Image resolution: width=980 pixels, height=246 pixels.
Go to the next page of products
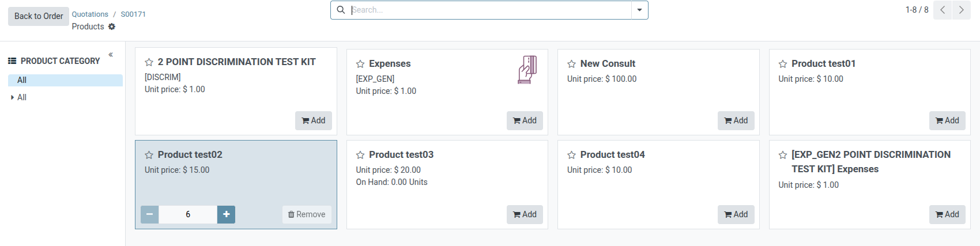pyautogui.click(x=961, y=10)
